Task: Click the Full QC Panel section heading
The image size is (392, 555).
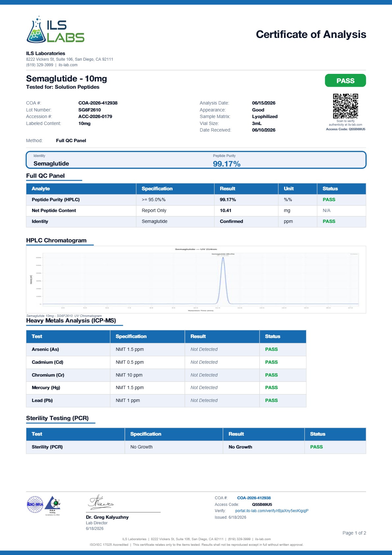Action: [x=45, y=176]
